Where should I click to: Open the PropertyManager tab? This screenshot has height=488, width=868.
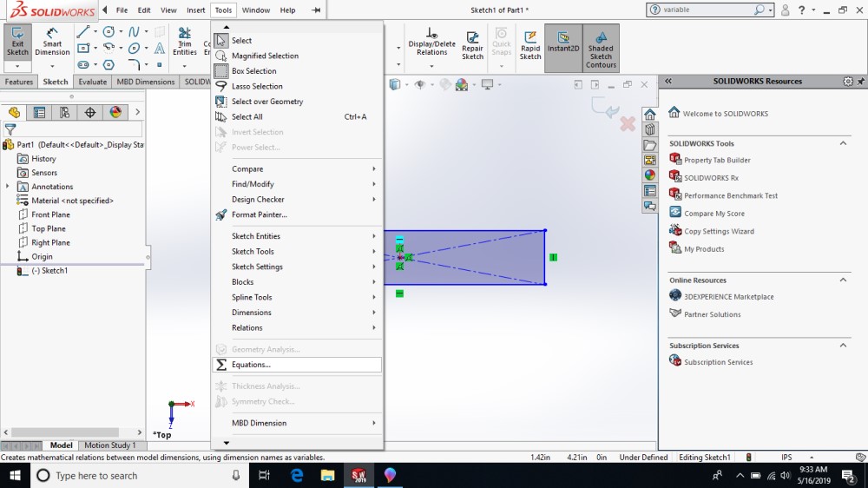[39, 112]
